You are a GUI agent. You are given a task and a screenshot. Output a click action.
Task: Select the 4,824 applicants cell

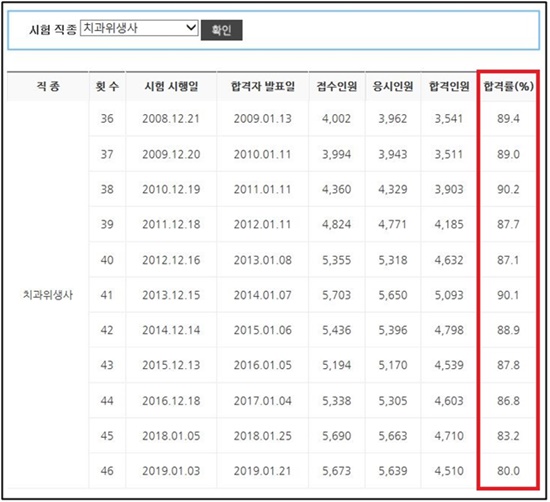pyautogui.click(x=337, y=225)
